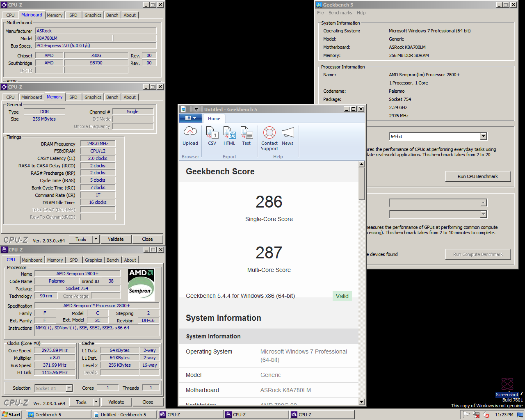Click the taskbar clock 11:23 PM
This screenshot has height=420, width=525.
[504, 415]
